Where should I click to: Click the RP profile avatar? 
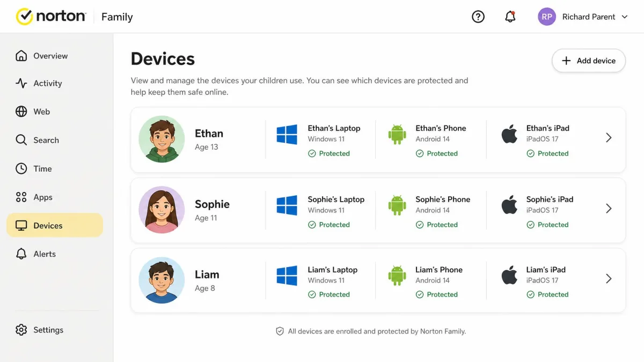[x=547, y=17]
